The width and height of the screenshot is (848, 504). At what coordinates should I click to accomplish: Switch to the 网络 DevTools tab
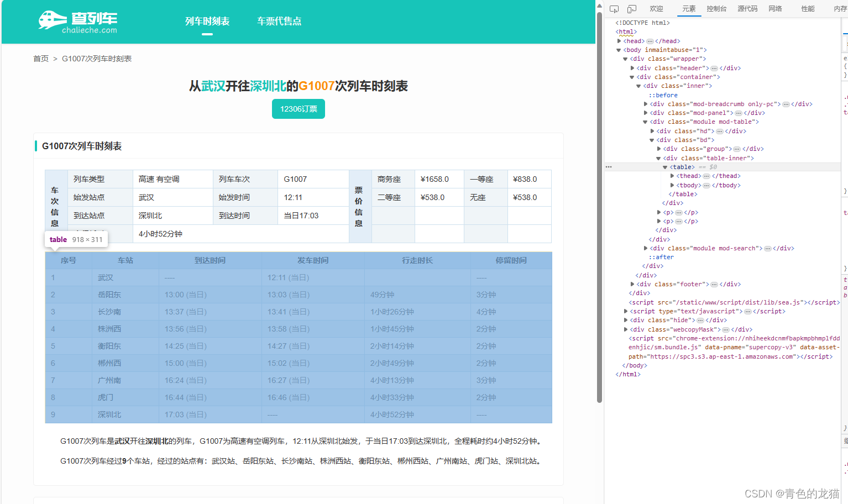point(775,9)
